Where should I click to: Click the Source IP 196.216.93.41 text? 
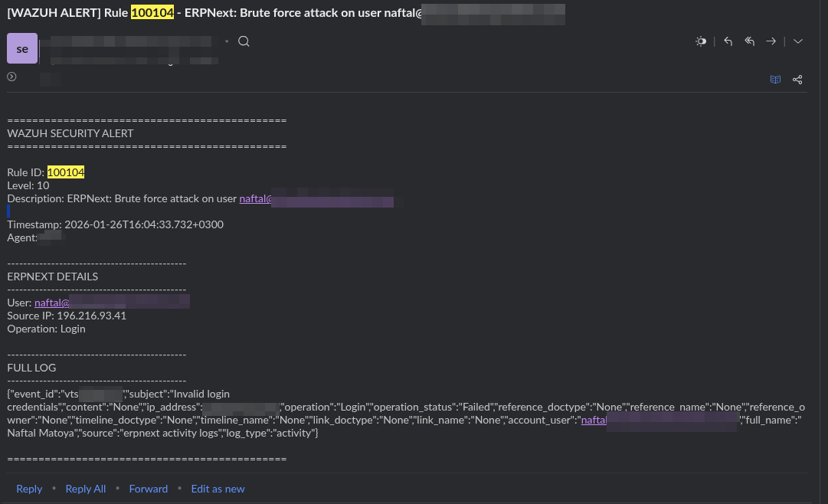(x=91, y=316)
